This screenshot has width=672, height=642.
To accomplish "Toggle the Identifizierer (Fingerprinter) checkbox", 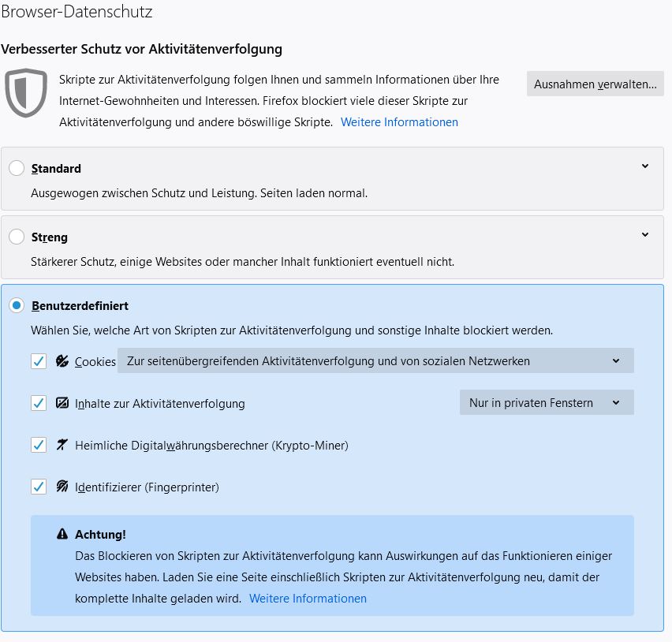I will coord(39,487).
